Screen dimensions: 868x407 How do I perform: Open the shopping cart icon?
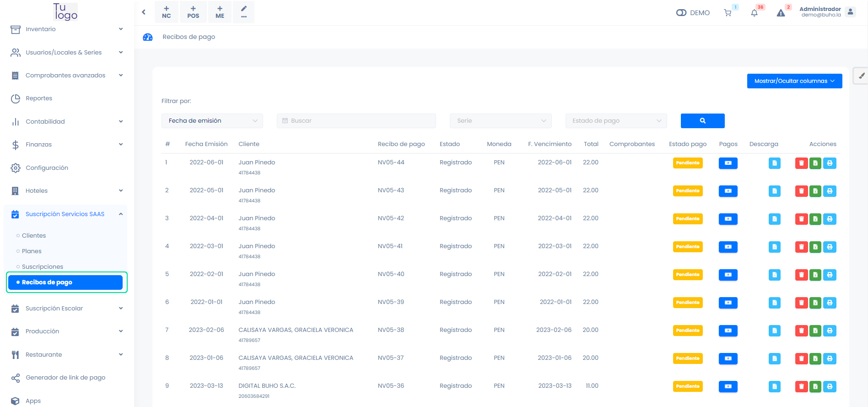coord(728,13)
